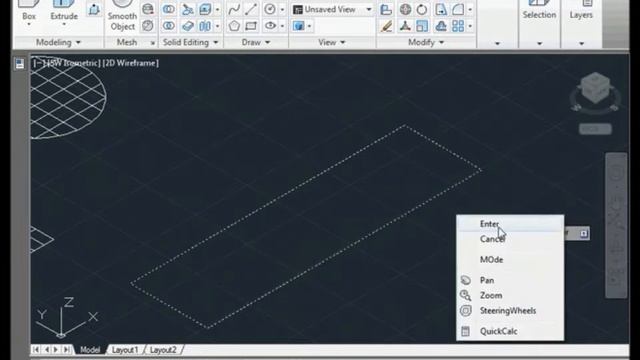Choose Enter in the context menu
Screen dimensions: 640x360
[510, 224]
